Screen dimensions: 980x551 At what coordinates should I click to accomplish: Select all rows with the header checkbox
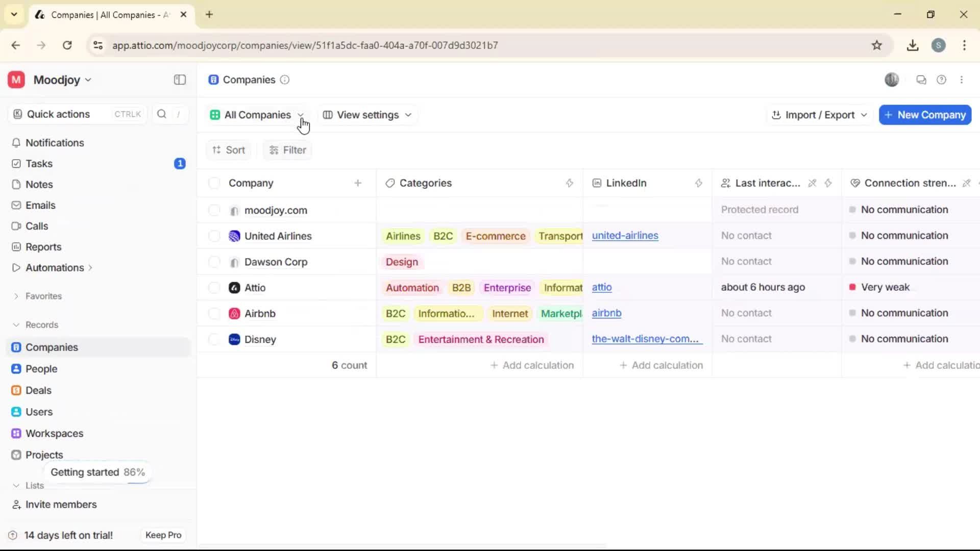coord(214,183)
